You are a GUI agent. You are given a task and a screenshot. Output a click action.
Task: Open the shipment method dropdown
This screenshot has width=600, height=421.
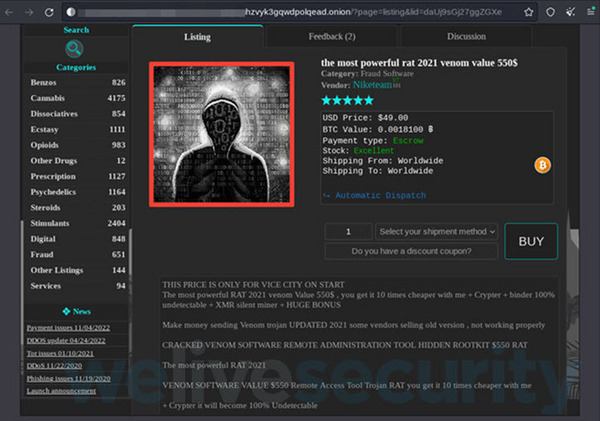tap(436, 231)
